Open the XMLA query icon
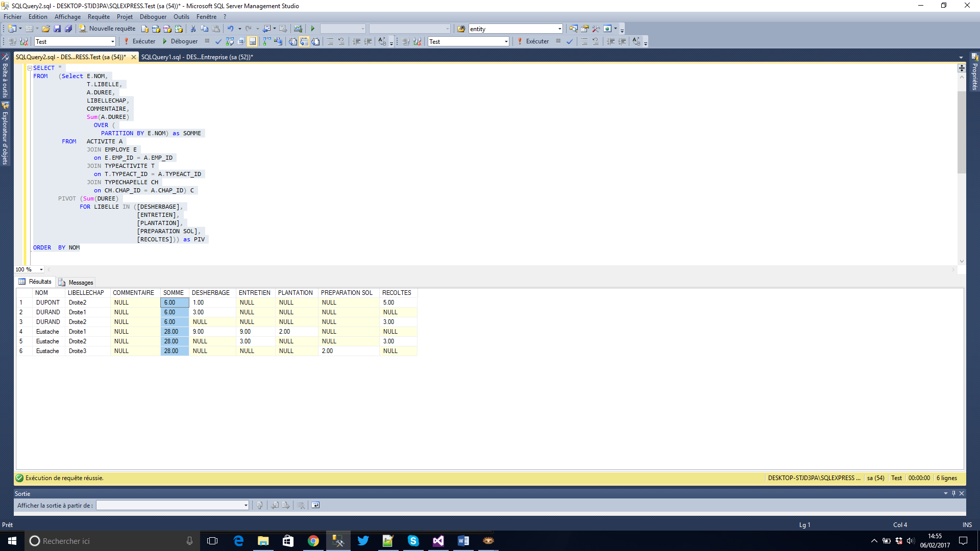This screenshot has height=551, width=980. 179,29
